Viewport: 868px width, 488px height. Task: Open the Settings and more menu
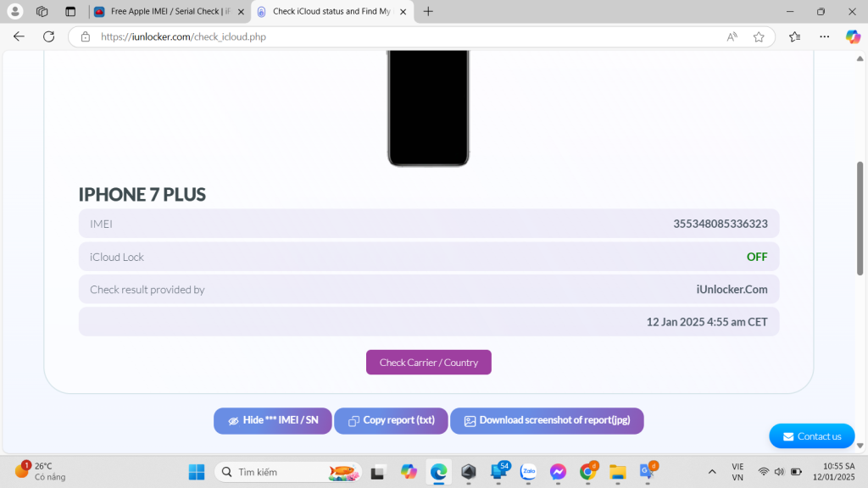click(x=824, y=36)
